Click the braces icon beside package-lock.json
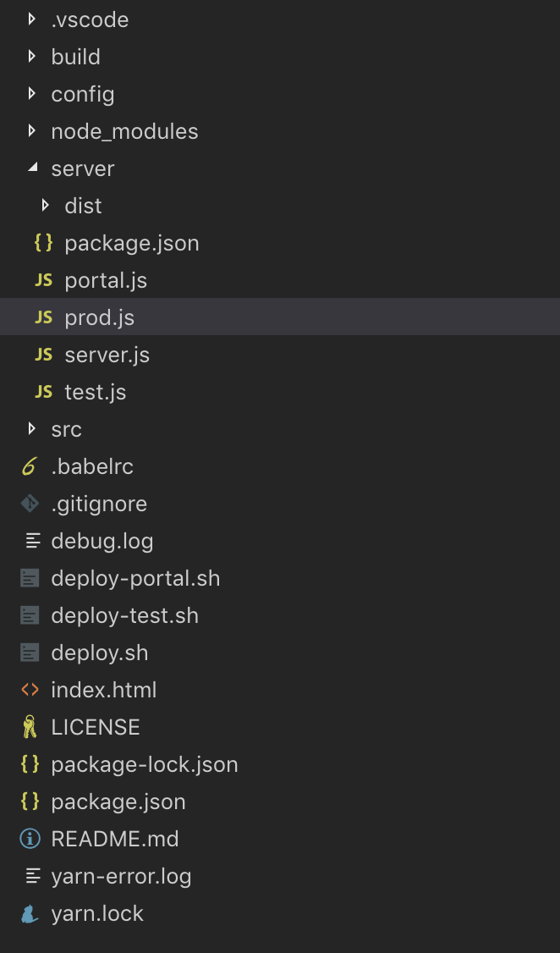Image resolution: width=560 pixels, height=953 pixels. [x=30, y=764]
